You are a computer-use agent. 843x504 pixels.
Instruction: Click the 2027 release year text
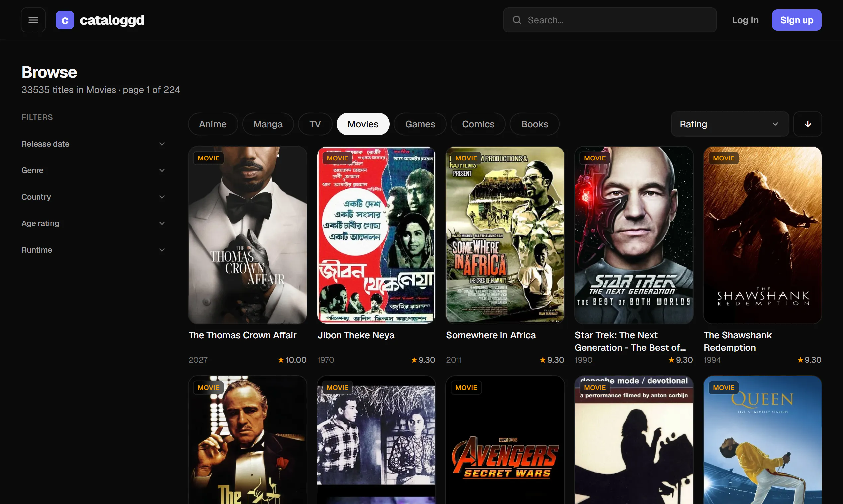(x=198, y=360)
